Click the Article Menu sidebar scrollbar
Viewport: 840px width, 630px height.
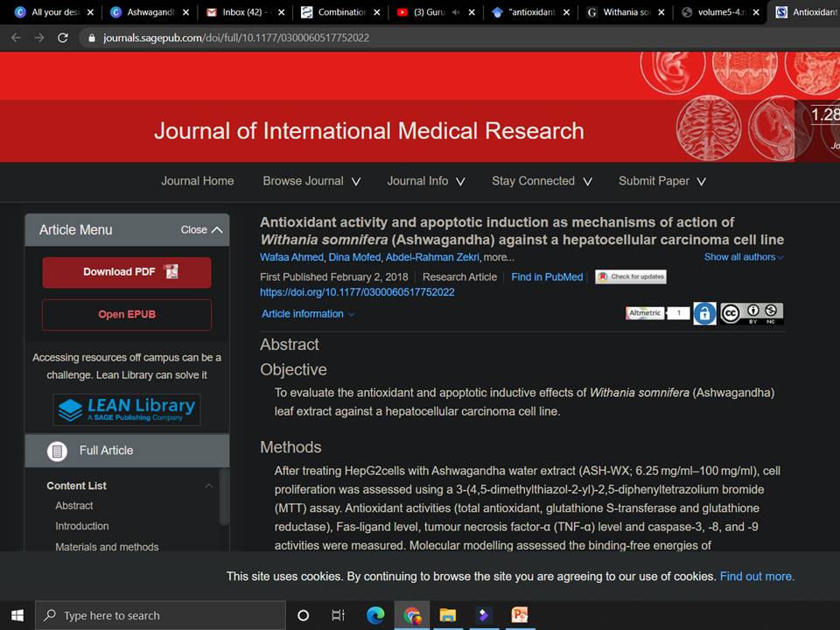point(224,496)
